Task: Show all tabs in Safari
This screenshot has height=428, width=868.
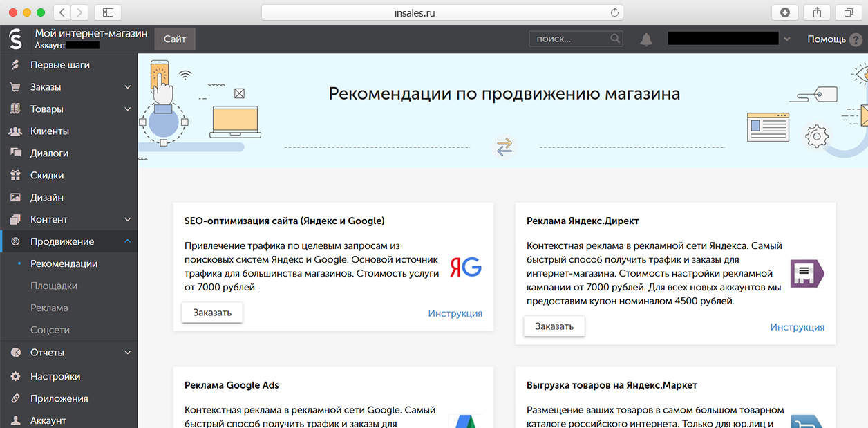Action: (x=849, y=12)
